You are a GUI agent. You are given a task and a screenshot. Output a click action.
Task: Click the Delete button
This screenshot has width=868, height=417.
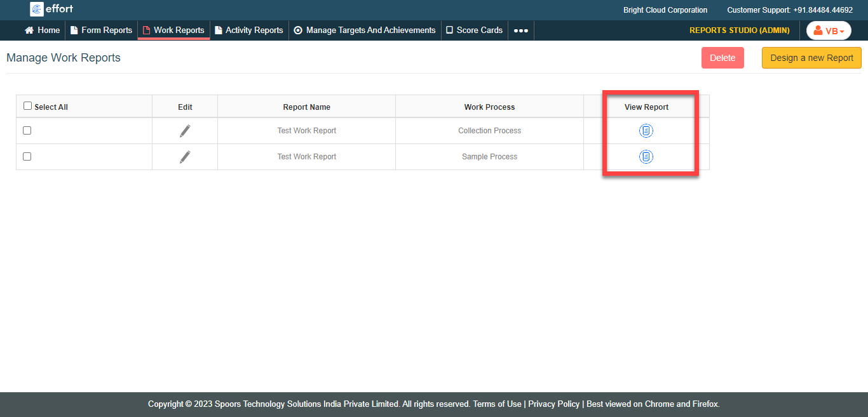[x=722, y=58]
